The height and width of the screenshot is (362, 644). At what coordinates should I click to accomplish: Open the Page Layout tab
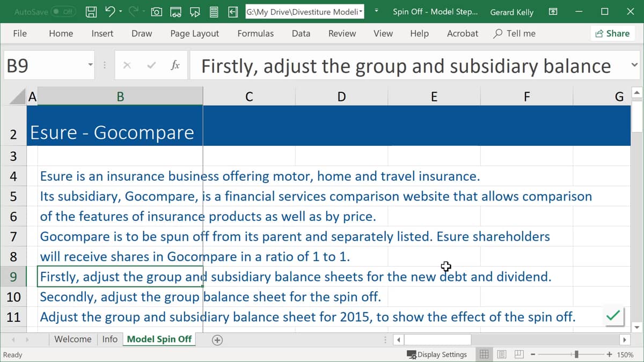pos(194,33)
